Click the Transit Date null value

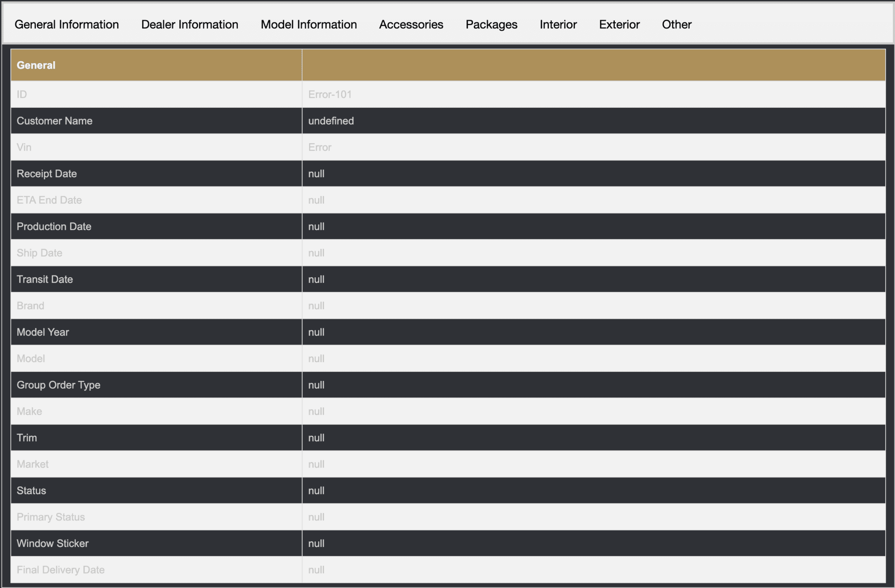tap(316, 279)
